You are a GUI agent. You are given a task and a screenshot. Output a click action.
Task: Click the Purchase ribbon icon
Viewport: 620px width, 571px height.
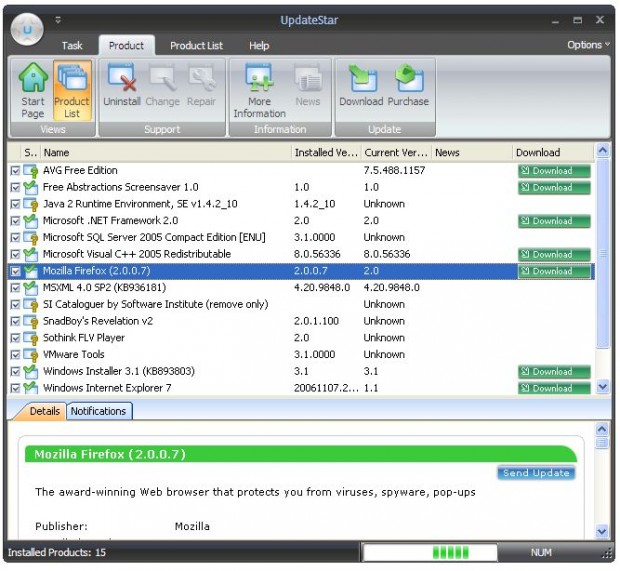[408, 85]
